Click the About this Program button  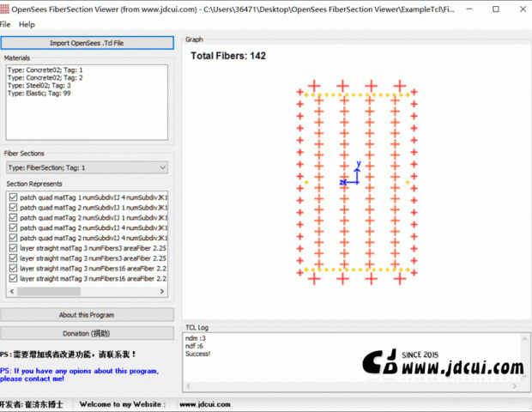(x=87, y=315)
